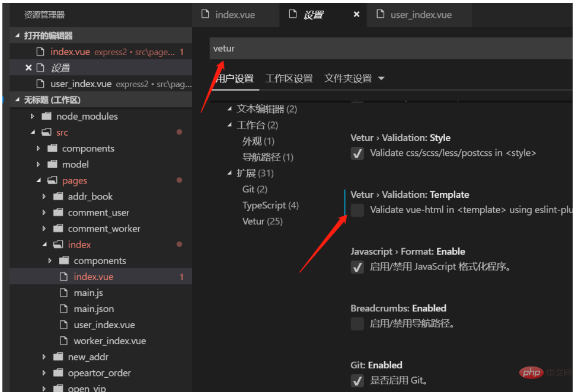Toggle the Git: Enabled checkbox
Screen dimensions: 578x392
click(357, 381)
